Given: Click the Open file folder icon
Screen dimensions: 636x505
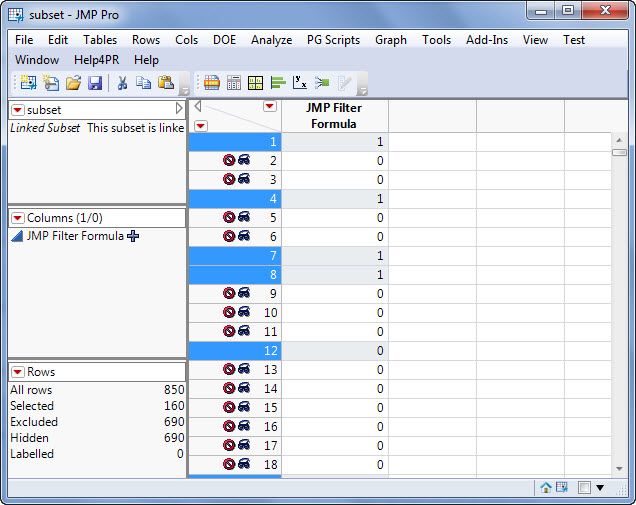Looking at the screenshot, I should pyautogui.click(x=73, y=83).
